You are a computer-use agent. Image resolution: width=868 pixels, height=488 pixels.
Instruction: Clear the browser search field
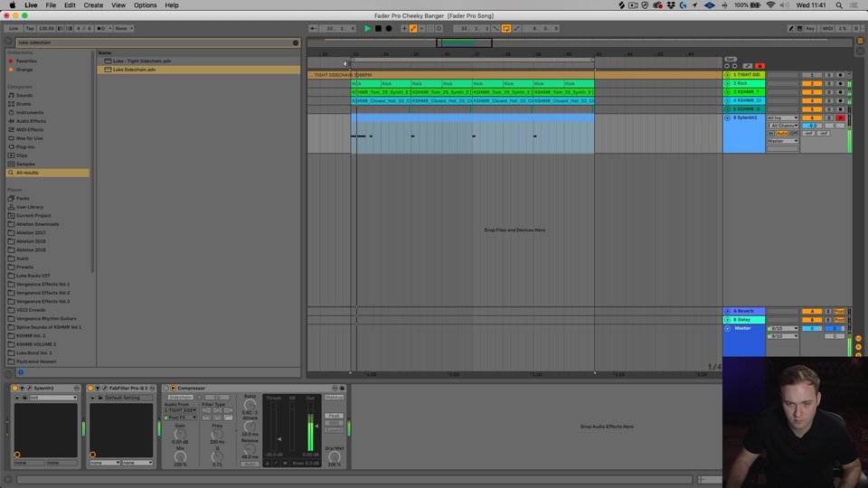point(296,42)
